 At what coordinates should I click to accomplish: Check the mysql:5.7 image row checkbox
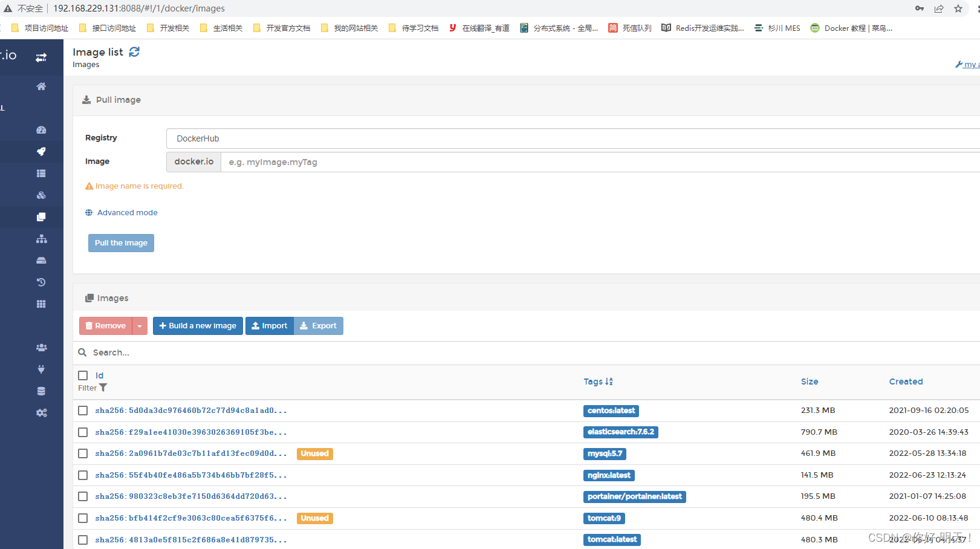click(x=83, y=453)
